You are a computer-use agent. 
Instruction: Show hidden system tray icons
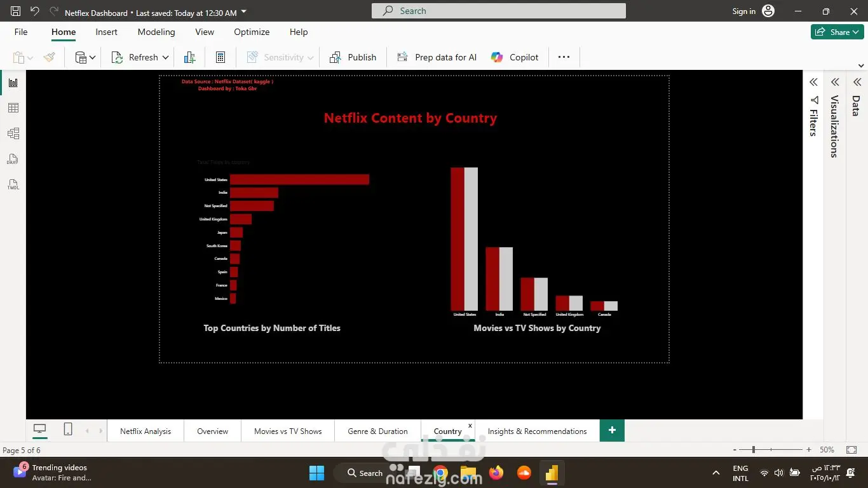716,473
